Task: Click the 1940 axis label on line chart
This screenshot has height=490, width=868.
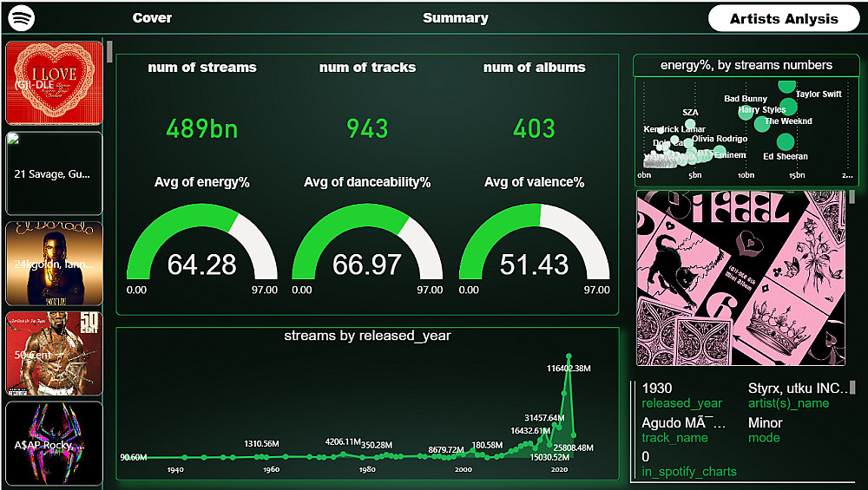Action: 175,469
